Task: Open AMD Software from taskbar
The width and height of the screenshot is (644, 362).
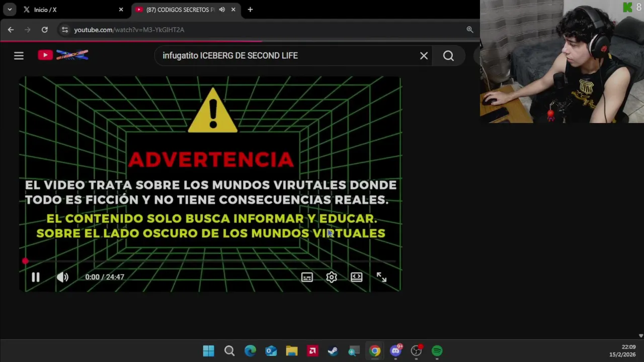Action: 312,350
